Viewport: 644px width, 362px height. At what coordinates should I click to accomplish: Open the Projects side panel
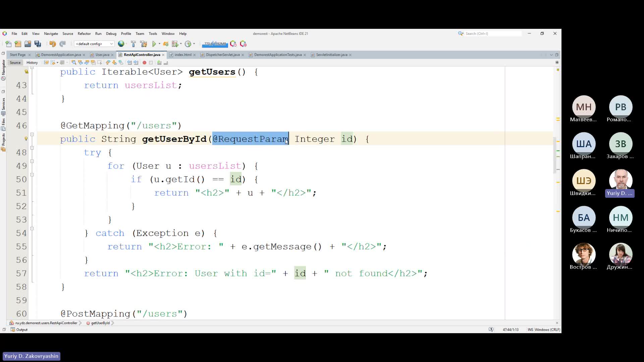[x=3, y=142]
